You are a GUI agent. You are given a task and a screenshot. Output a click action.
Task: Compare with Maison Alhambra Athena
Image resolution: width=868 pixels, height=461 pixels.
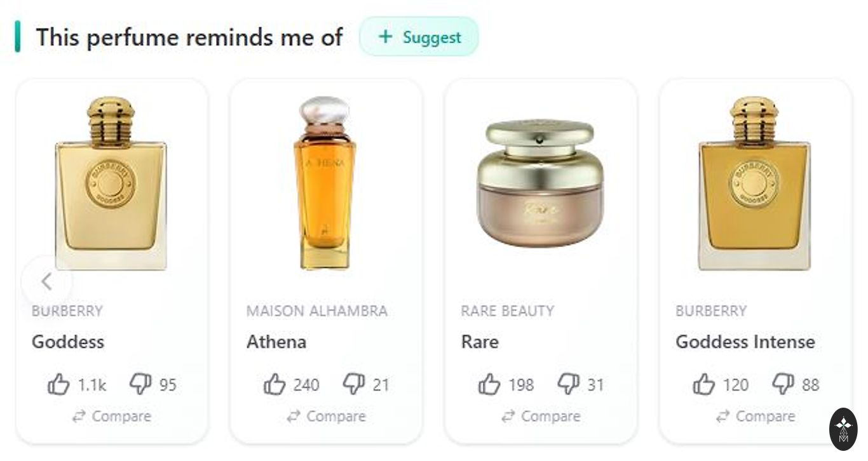tap(327, 417)
